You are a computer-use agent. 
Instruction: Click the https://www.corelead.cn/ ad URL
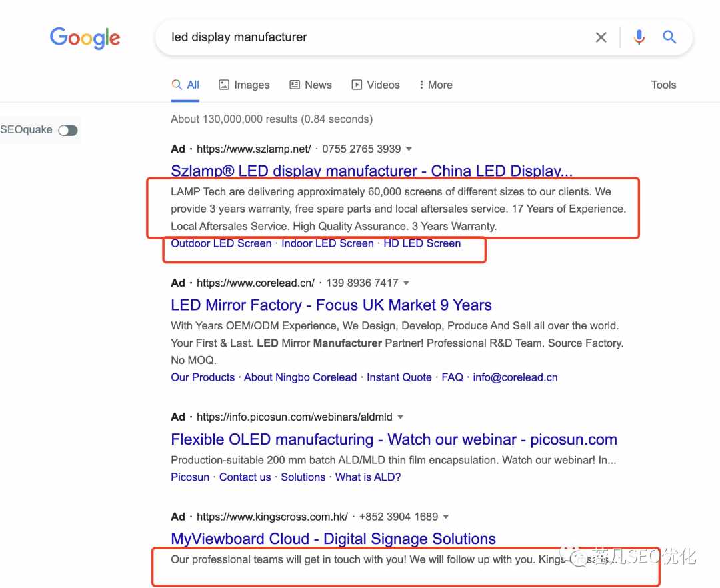(x=255, y=283)
